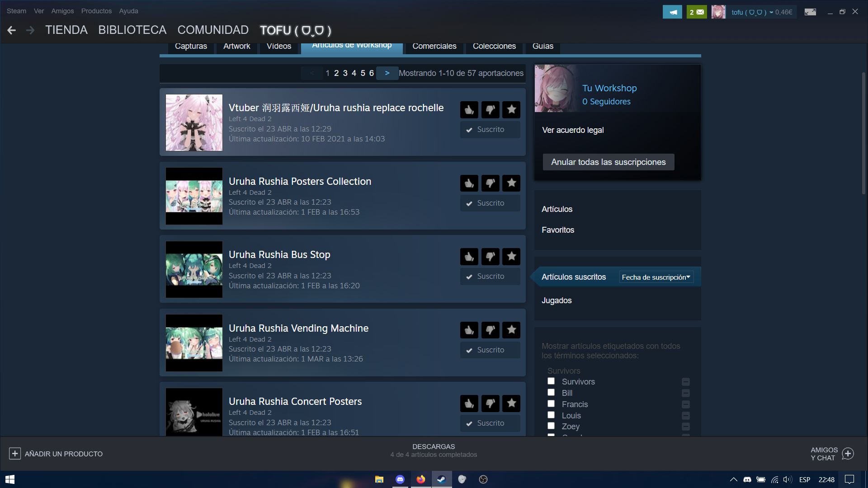Open the green inbox notifications envelope
The image size is (868, 488).
coord(697,12)
